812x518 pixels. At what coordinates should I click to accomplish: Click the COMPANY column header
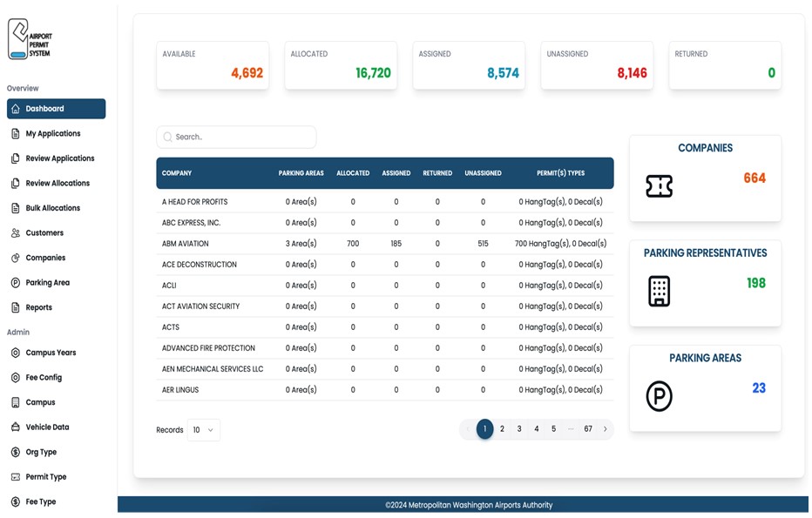tap(177, 173)
